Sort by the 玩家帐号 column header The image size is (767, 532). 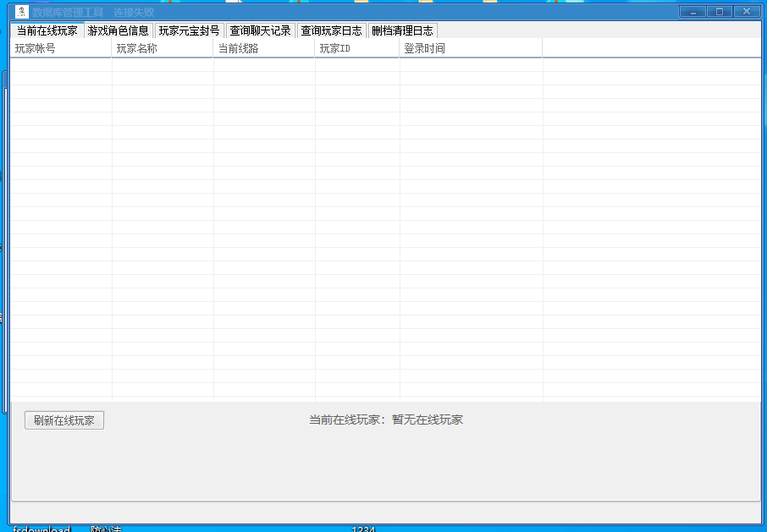[61, 48]
